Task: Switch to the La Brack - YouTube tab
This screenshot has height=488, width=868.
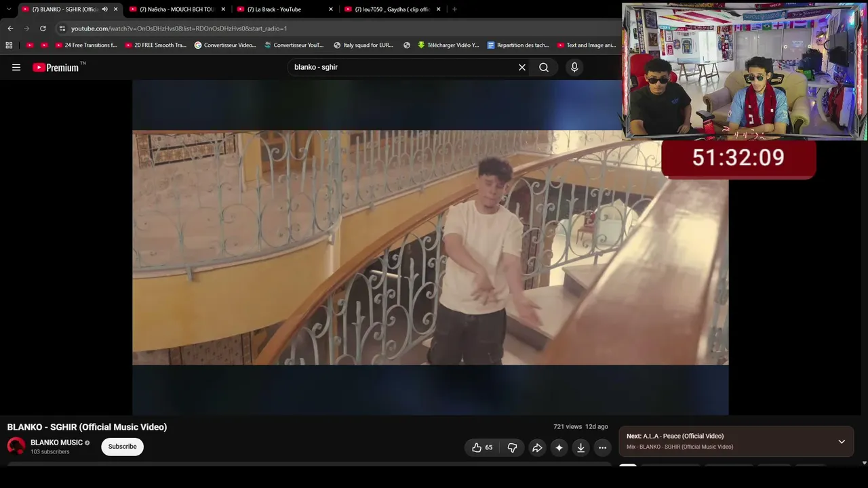Action: pyautogui.click(x=285, y=9)
